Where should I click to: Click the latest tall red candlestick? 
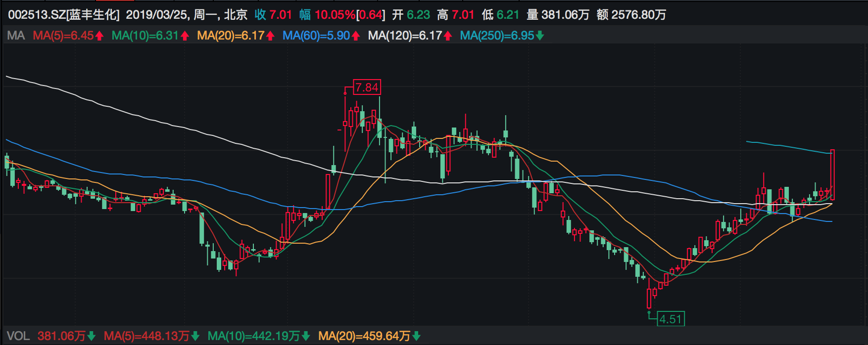(x=832, y=174)
